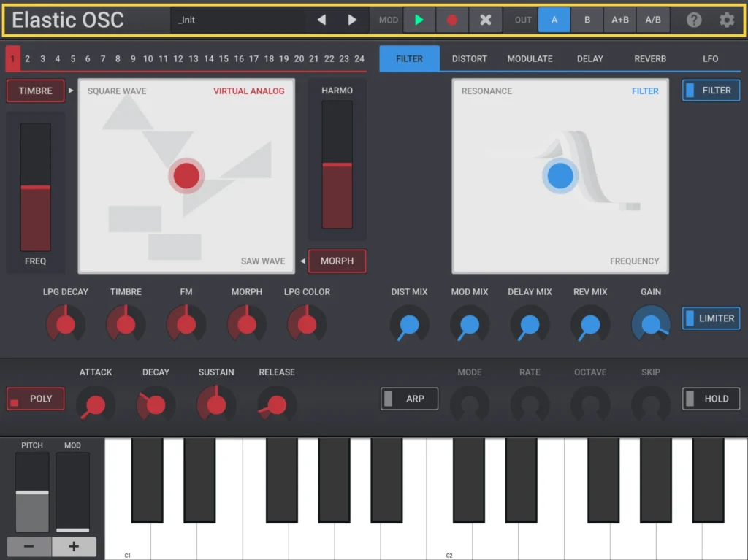Click the DECAY envelope knob

[156, 404]
